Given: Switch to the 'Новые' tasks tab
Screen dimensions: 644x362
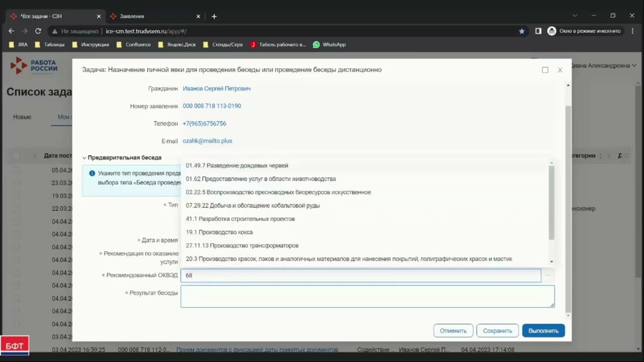Looking at the screenshot, I should click(22, 117).
